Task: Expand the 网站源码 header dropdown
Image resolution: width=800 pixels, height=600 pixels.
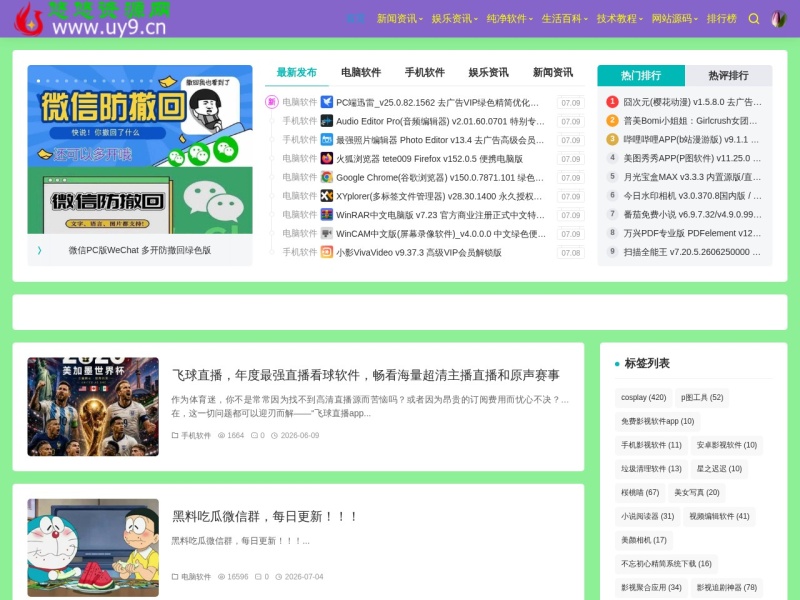Action: click(x=674, y=19)
